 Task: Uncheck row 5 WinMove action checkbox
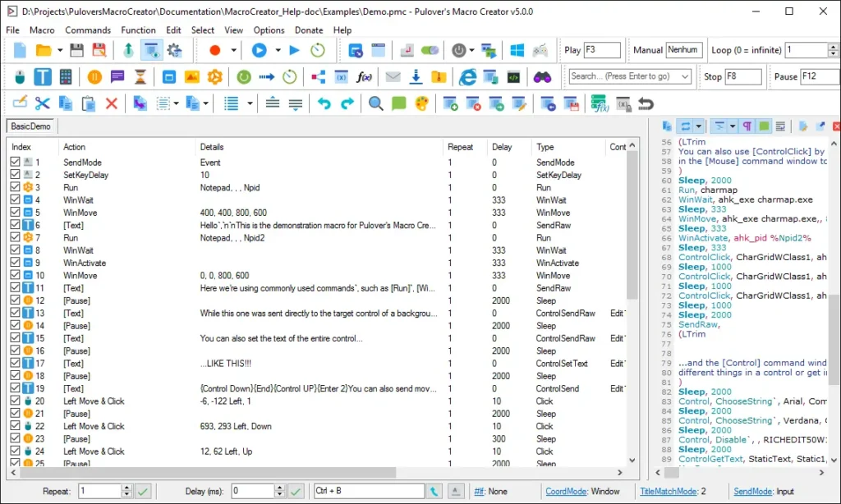pos(13,213)
